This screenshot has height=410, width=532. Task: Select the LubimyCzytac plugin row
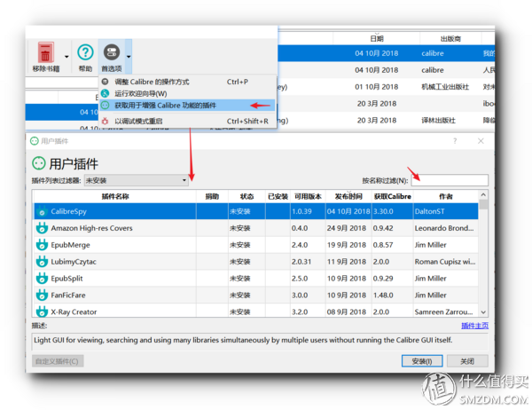click(x=256, y=262)
